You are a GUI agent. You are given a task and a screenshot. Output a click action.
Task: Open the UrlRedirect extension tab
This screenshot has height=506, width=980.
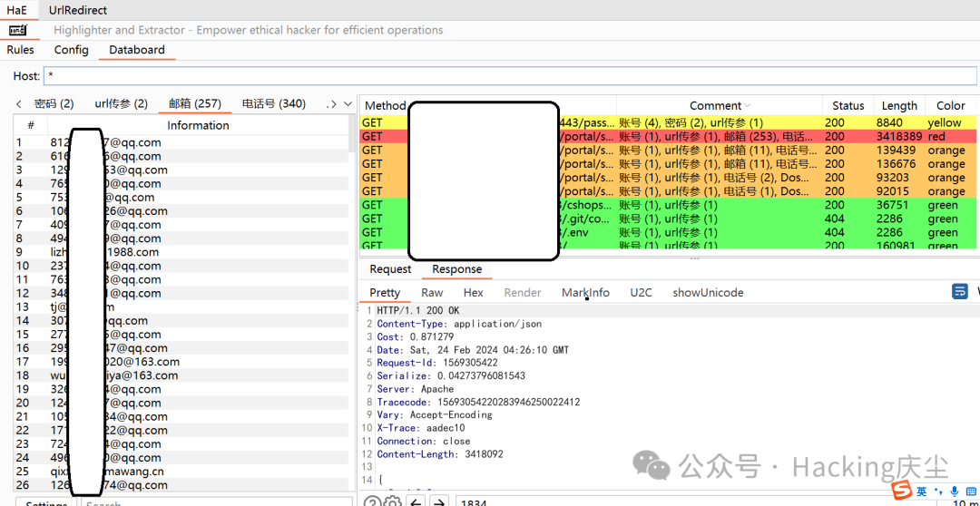tap(78, 10)
